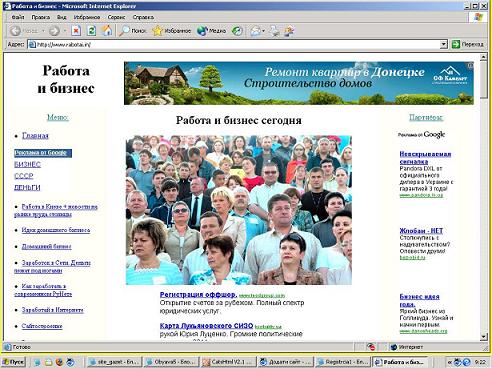492x369 pixels.
Task: Open the Сервис menu
Action: point(116,17)
